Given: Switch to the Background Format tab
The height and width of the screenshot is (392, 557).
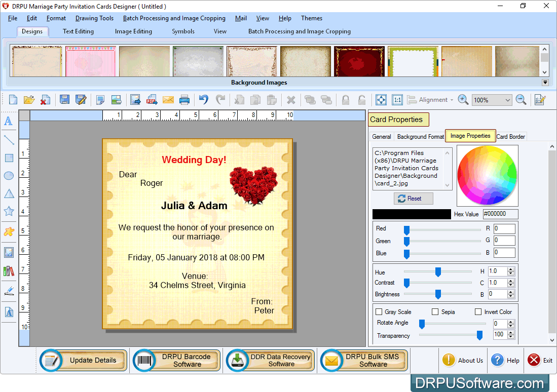Looking at the screenshot, I should click(421, 137).
